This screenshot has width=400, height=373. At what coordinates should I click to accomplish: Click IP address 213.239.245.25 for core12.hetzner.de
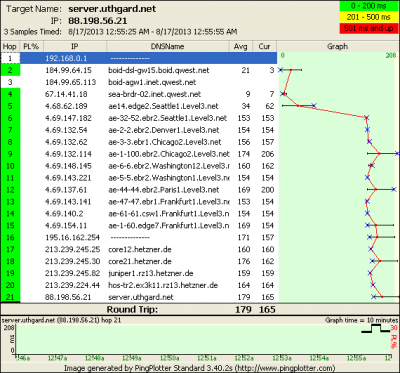pos(72,249)
